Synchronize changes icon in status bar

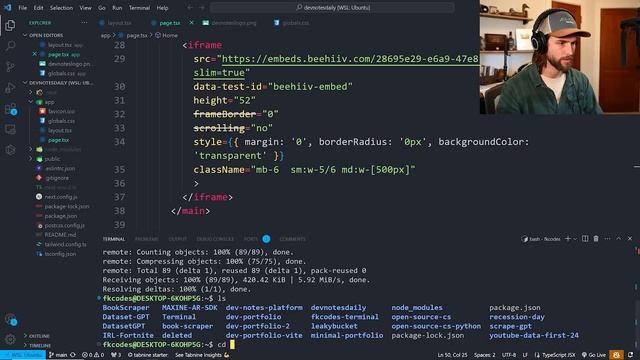click(73, 355)
